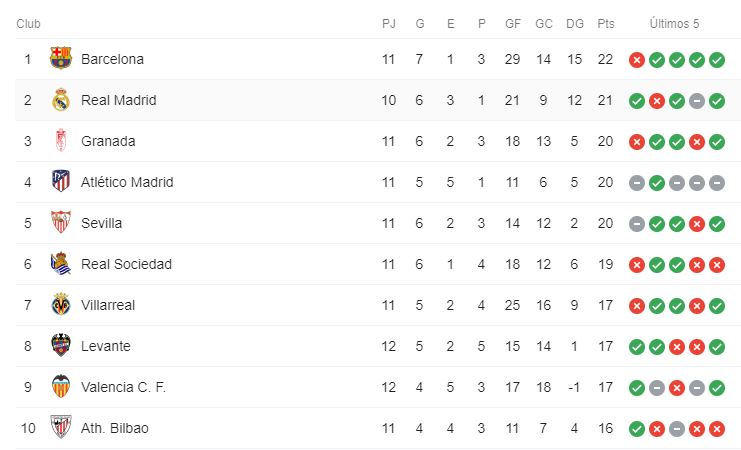The width and height of the screenshot is (741, 450).
Task: Click Atlético Madrid's first gray draw indicator
Action: [x=636, y=183]
